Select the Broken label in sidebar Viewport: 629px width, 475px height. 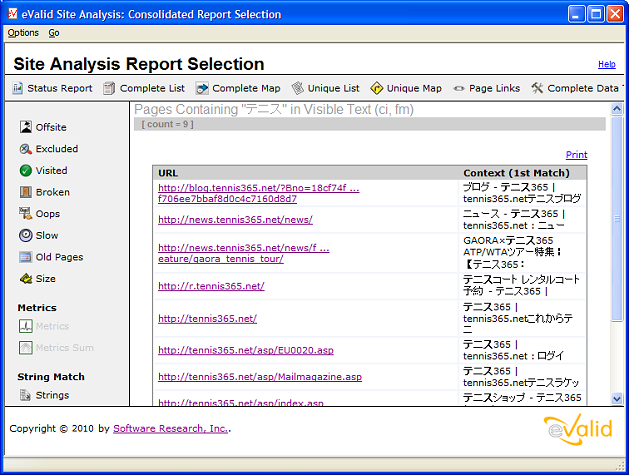[x=53, y=192]
